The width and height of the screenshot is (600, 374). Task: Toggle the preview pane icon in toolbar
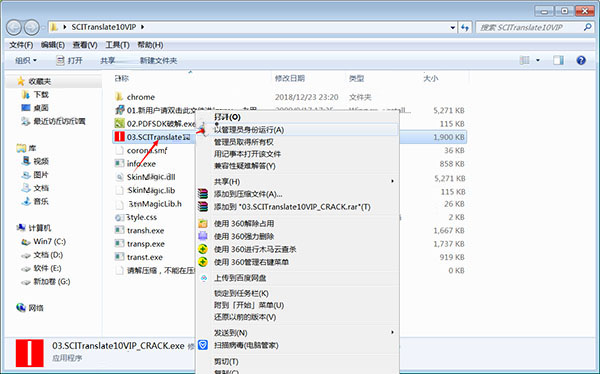coord(558,60)
